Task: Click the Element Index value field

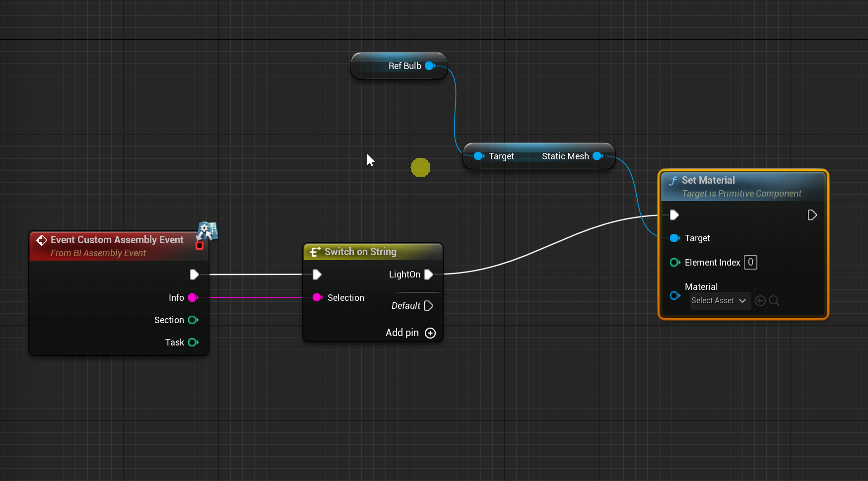Action: [x=750, y=262]
